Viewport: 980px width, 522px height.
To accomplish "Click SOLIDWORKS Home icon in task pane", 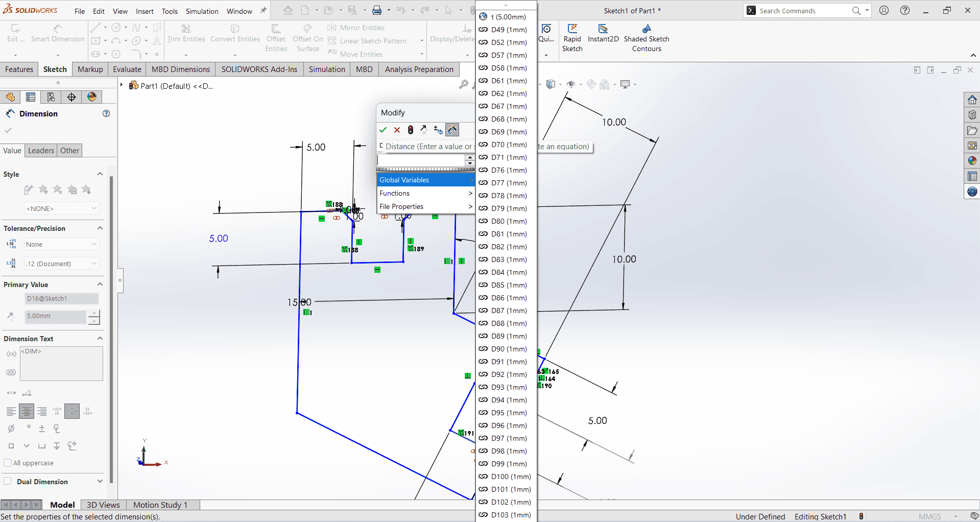I will (x=972, y=100).
